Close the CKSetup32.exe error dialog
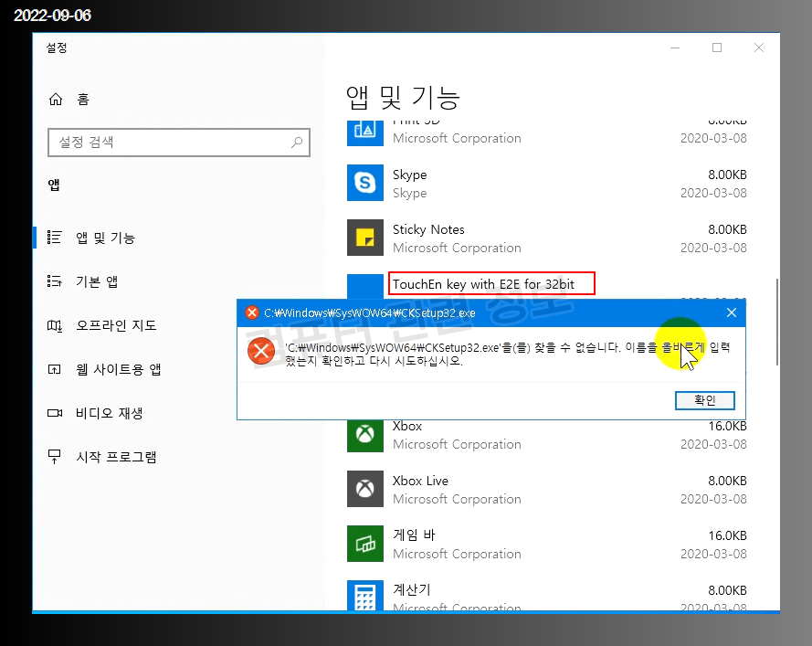 pos(732,312)
